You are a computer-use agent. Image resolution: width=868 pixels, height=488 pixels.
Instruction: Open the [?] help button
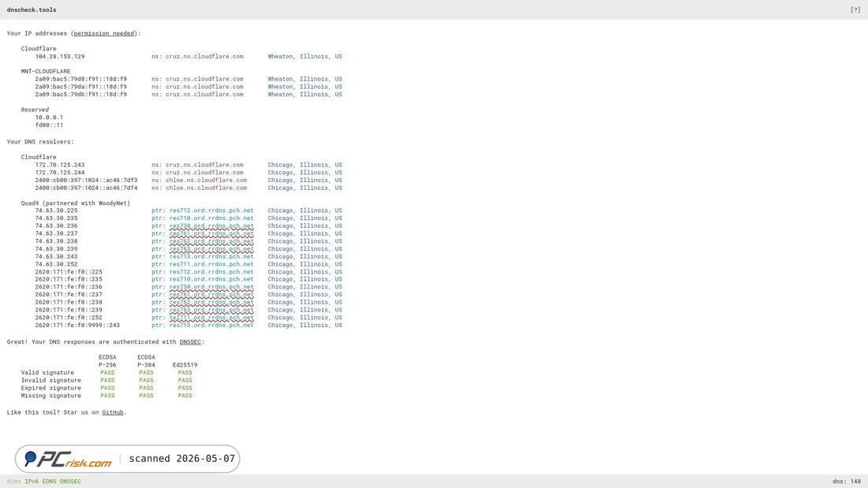[855, 10]
